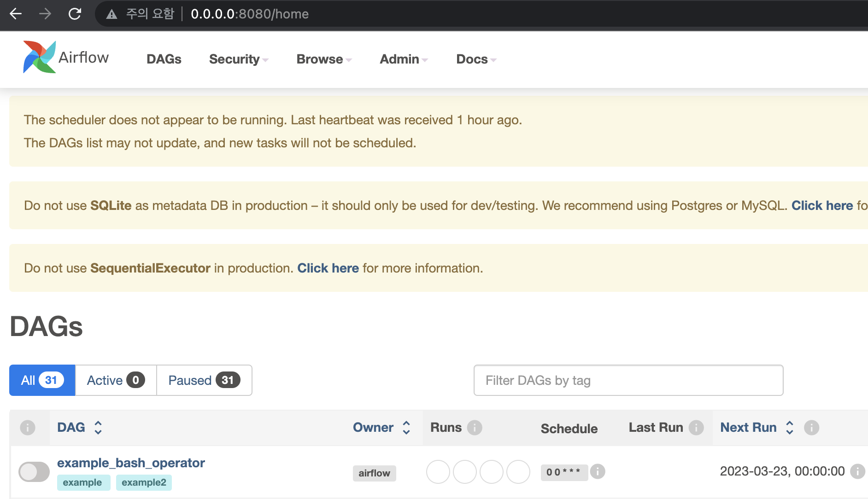Click the Airflow pinwheel logo
The image size is (868, 499).
tap(40, 57)
